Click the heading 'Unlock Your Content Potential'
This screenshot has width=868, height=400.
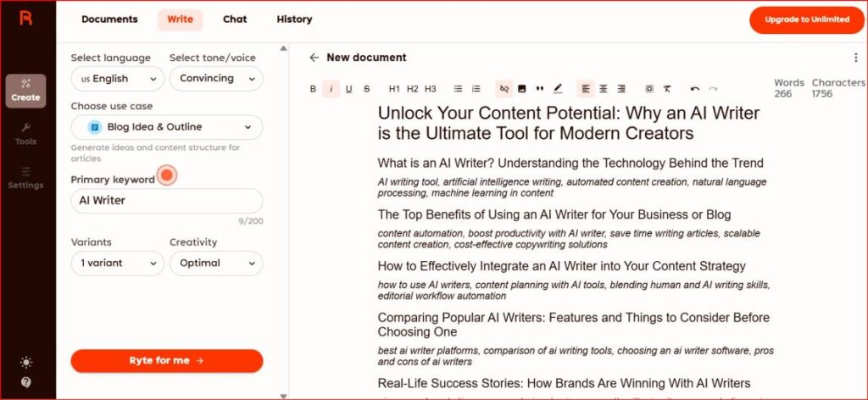569,124
